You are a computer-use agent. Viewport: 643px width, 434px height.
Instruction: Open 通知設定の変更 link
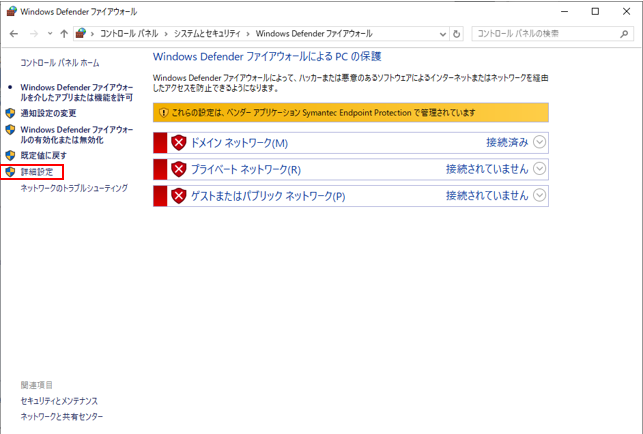coord(48,113)
